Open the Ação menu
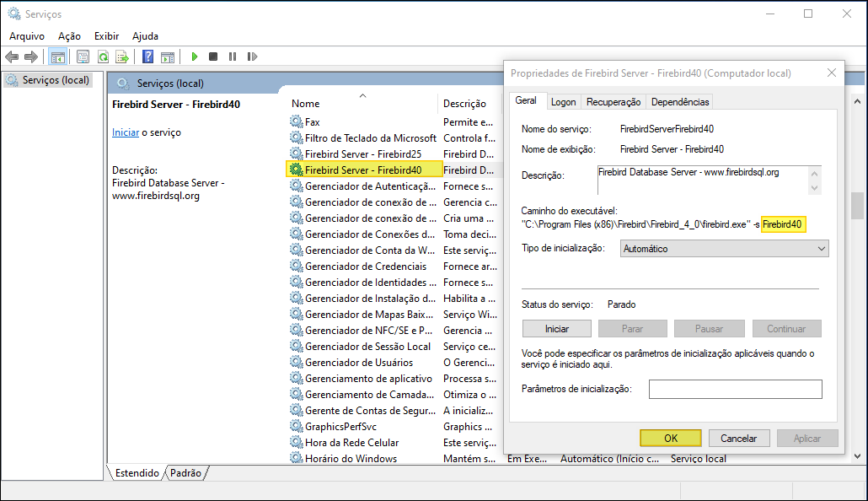 point(69,36)
